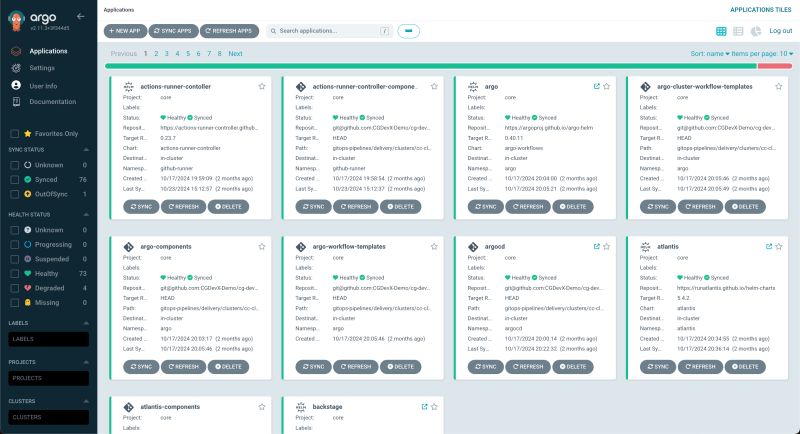This screenshot has width=800, height=434.
Task: Switch to applications list view icon
Action: (738, 31)
